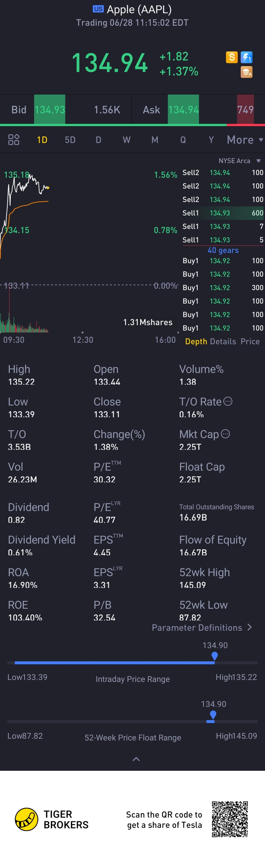
Task: Expand the 40 gears depth setting
Action: [x=223, y=250]
